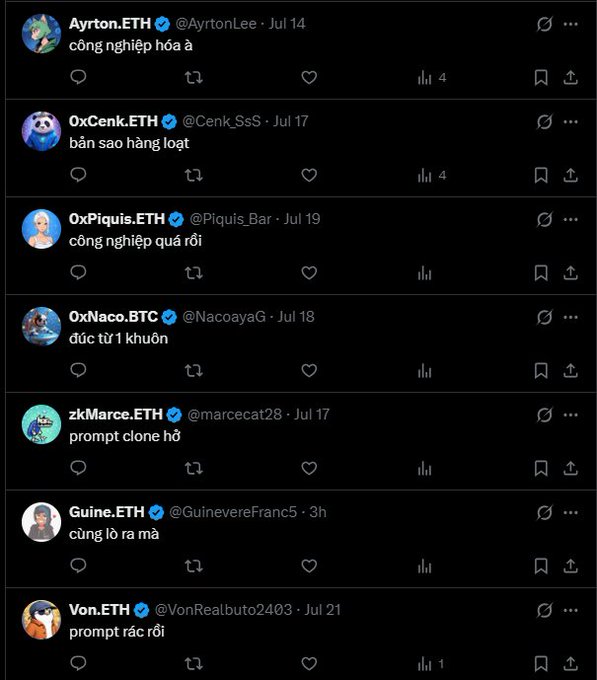The image size is (597, 680).
Task: Open the Jul 21 timestamp on Von.ETH's tweet
Action: (x=323, y=610)
